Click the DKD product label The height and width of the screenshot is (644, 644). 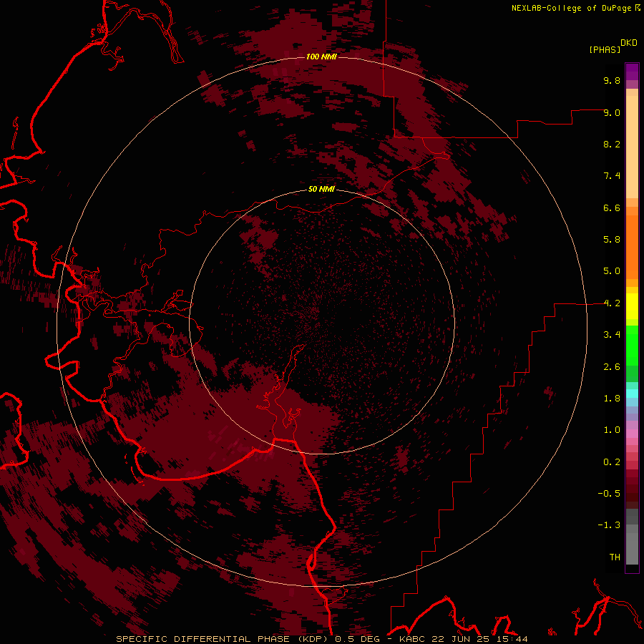(629, 42)
